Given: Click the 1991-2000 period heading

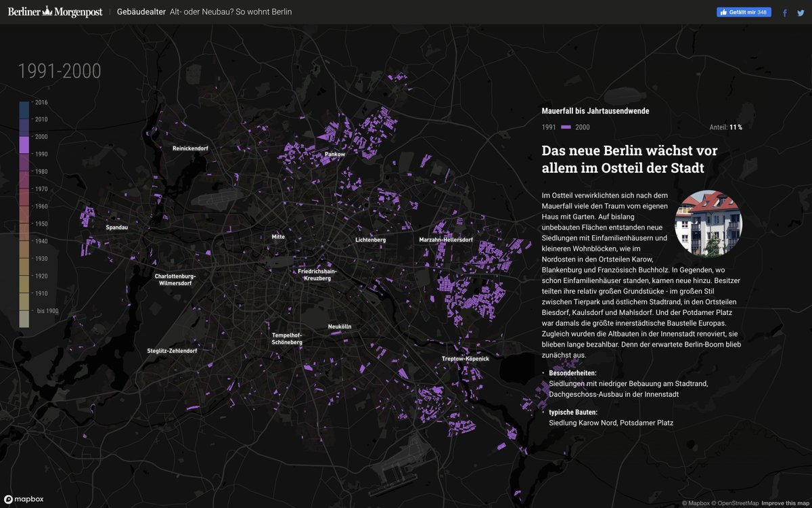Looking at the screenshot, I should (60, 71).
